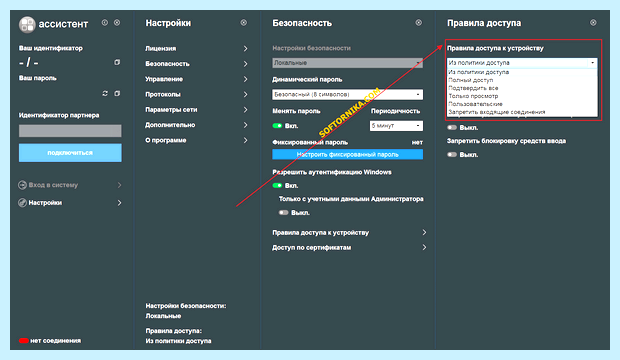Screen dimensions: 620x360
Task: Open the Безопасность settings item
Action: coord(197,64)
